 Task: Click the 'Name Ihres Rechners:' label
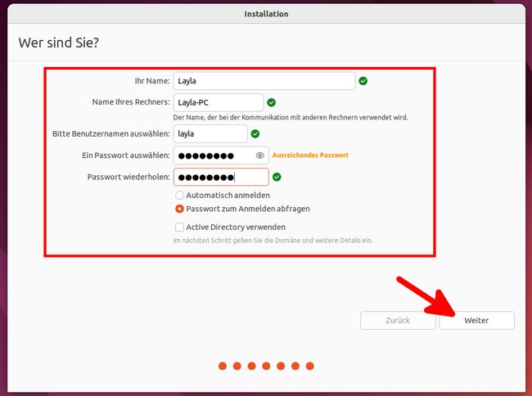click(x=131, y=102)
